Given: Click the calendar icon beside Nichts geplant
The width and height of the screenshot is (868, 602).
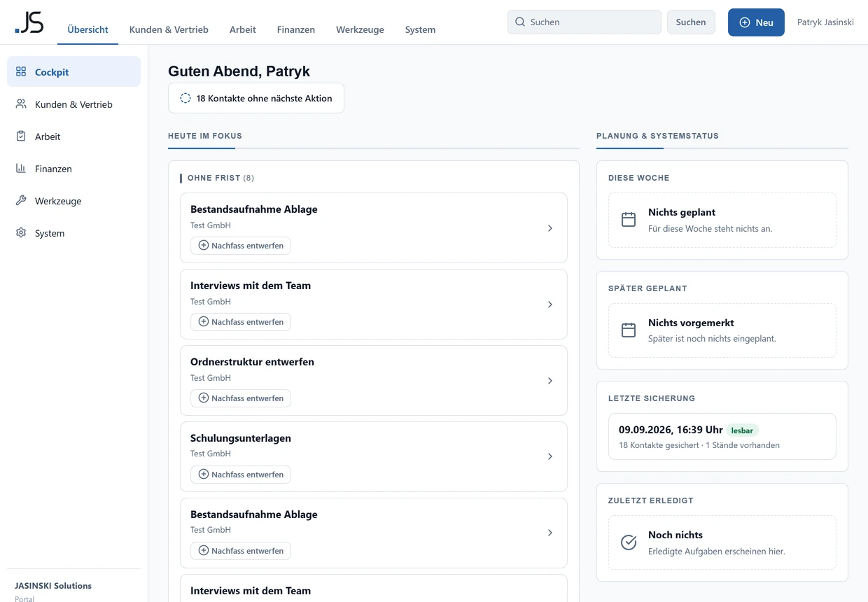Looking at the screenshot, I should pos(629,220).
